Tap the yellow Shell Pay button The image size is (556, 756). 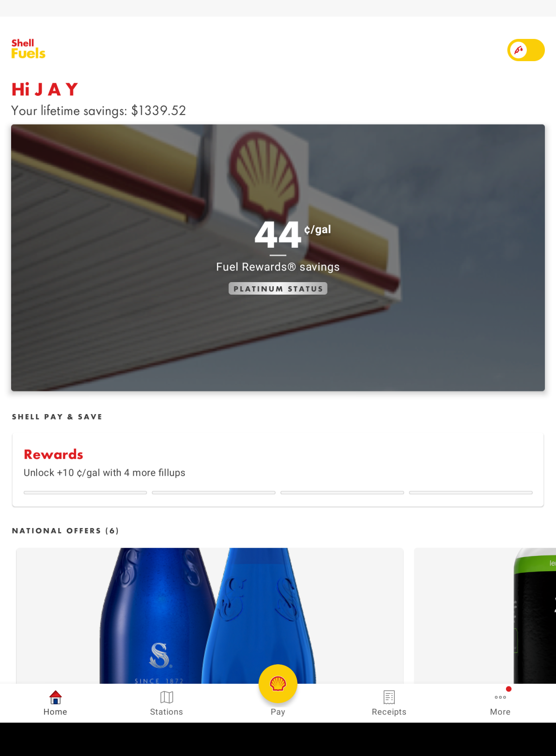[278, 684]
